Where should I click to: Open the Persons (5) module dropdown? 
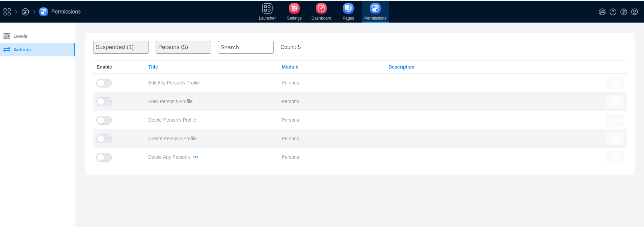click(183, 47)
